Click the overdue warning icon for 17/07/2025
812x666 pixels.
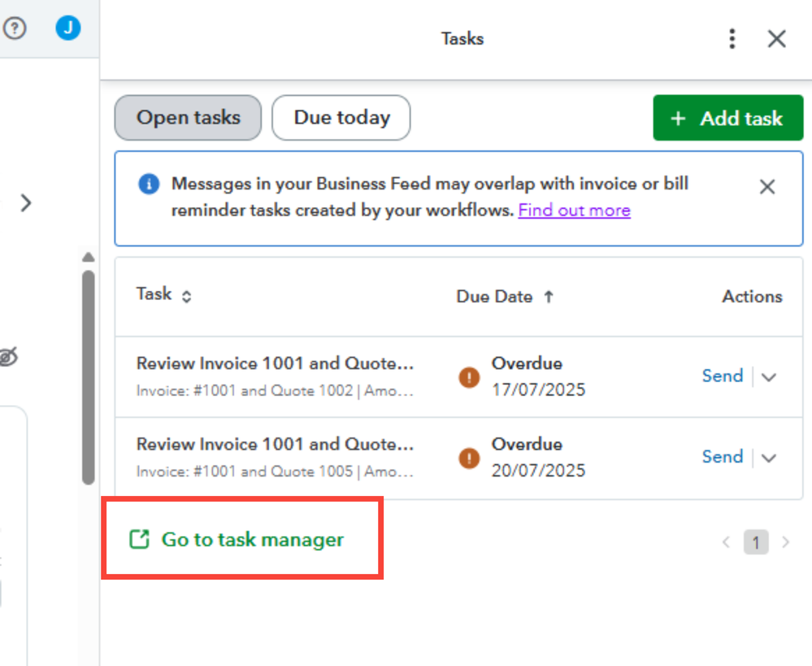tap(469, 377)
